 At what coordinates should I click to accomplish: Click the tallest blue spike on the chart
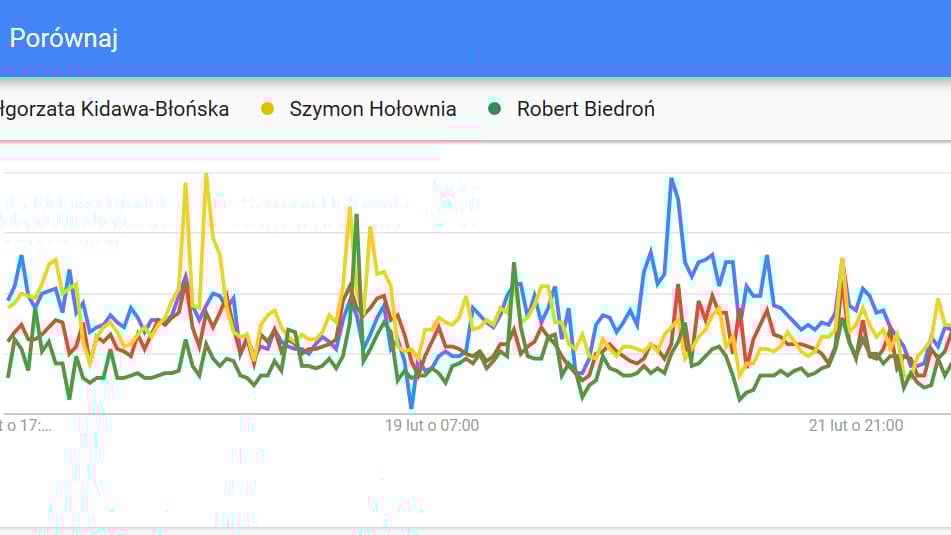[671, 180]
